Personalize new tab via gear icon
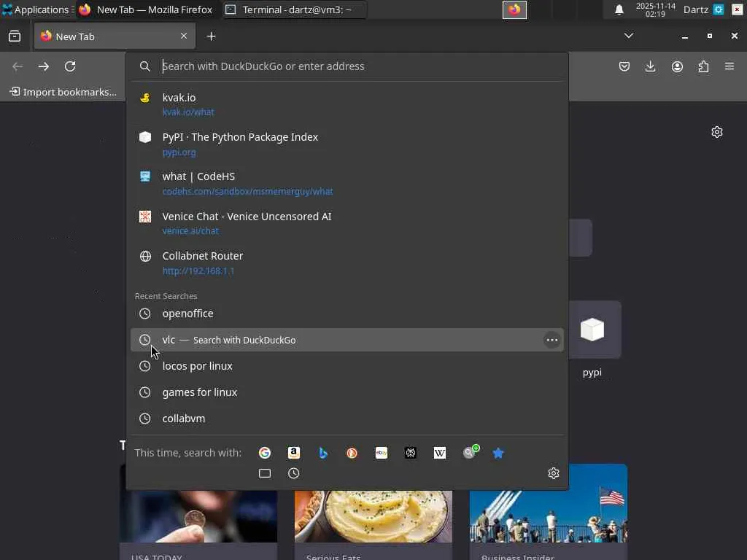The width and height of the screenshot is (747, 560). [x=717, y=132]
